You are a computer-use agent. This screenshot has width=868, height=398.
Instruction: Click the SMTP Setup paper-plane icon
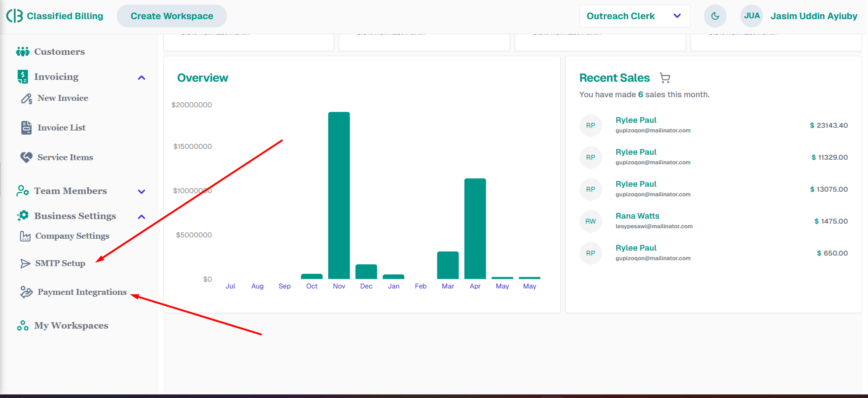(x=25, y=263)
